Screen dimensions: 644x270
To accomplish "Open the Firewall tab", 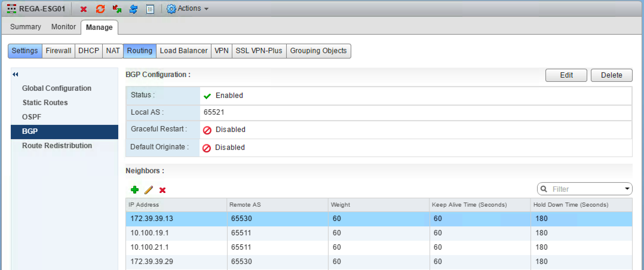I will click(58, 51).
